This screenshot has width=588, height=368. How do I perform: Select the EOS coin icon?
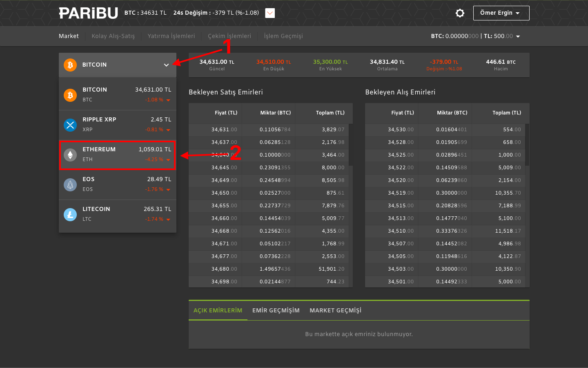point(70,184)
